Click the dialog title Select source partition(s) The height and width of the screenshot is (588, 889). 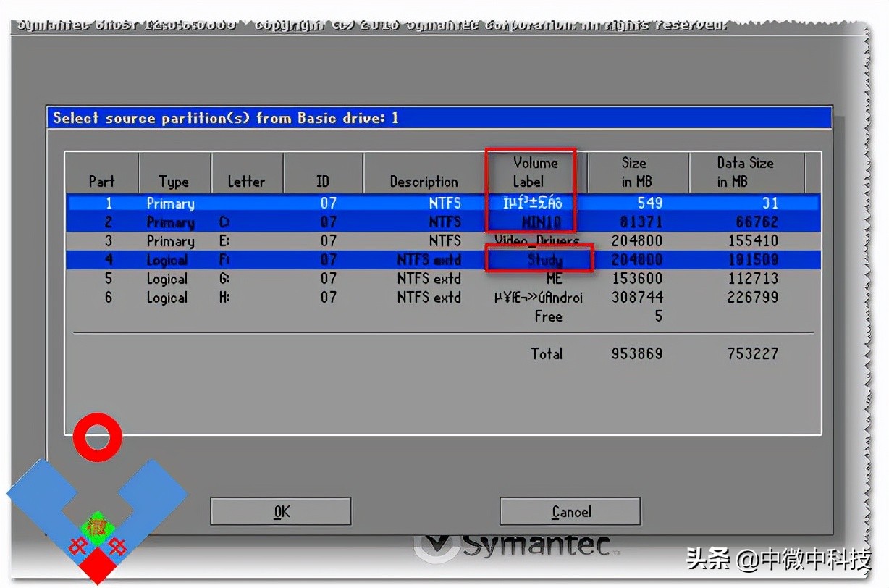pyautogui.click(x=225, y=117)
